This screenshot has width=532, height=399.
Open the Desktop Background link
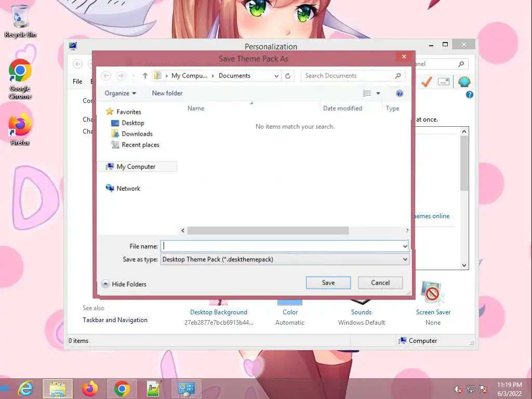219,312
